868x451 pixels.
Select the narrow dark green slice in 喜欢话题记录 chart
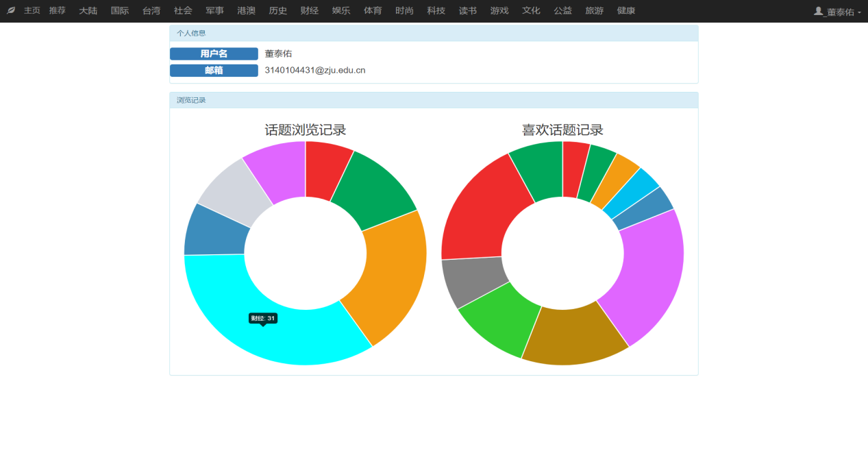pos(596,173)
